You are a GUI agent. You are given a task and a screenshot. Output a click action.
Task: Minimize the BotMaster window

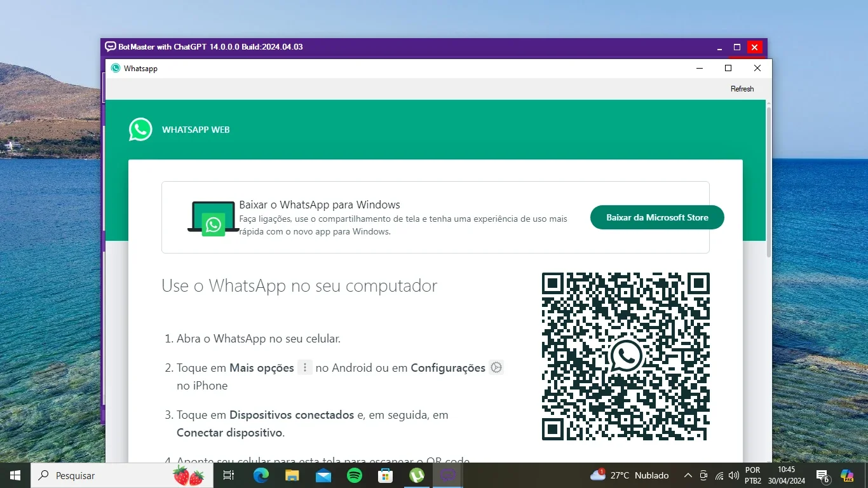click(719, 47)
